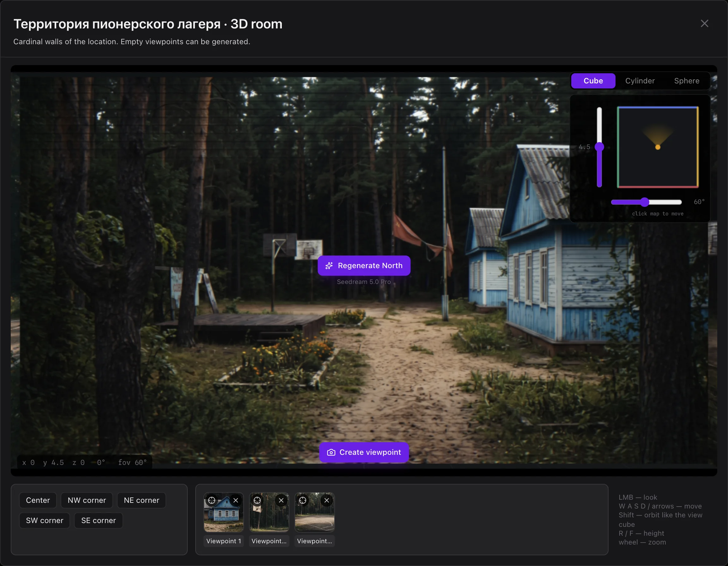Click the target icon on the third viewpoint thumbnail
Viewport: 728px width, 566px height.
tap(302, 500)
